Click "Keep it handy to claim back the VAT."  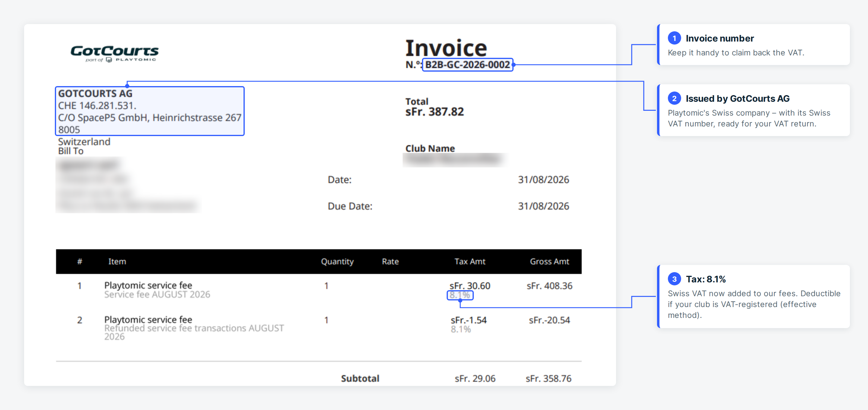point(736,52)
